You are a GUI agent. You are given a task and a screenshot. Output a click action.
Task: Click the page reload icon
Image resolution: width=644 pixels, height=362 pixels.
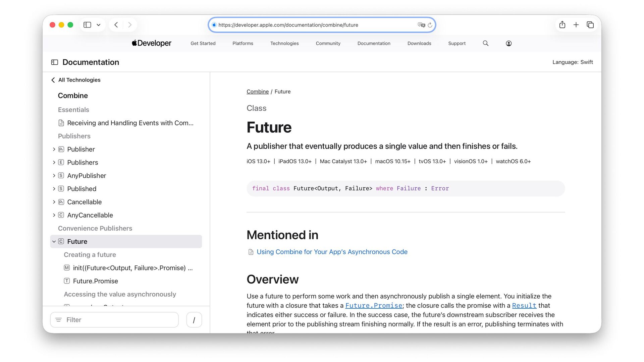pos(430,25)
